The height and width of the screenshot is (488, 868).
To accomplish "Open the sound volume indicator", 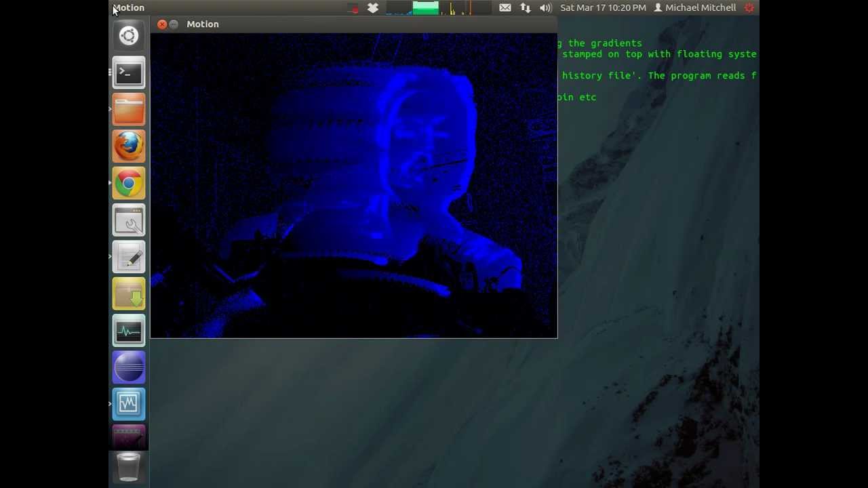I will click(545, 7).
